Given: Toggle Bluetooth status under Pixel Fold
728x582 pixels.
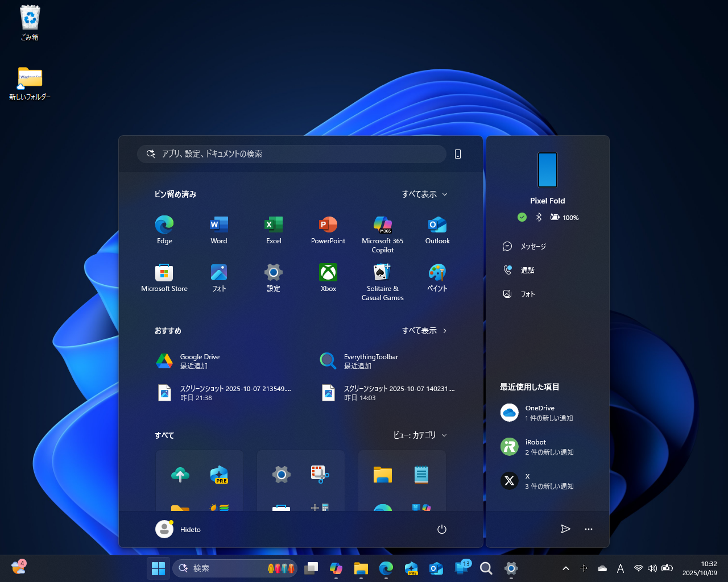Looking at the screenshot, I should [x=538, y=217].
